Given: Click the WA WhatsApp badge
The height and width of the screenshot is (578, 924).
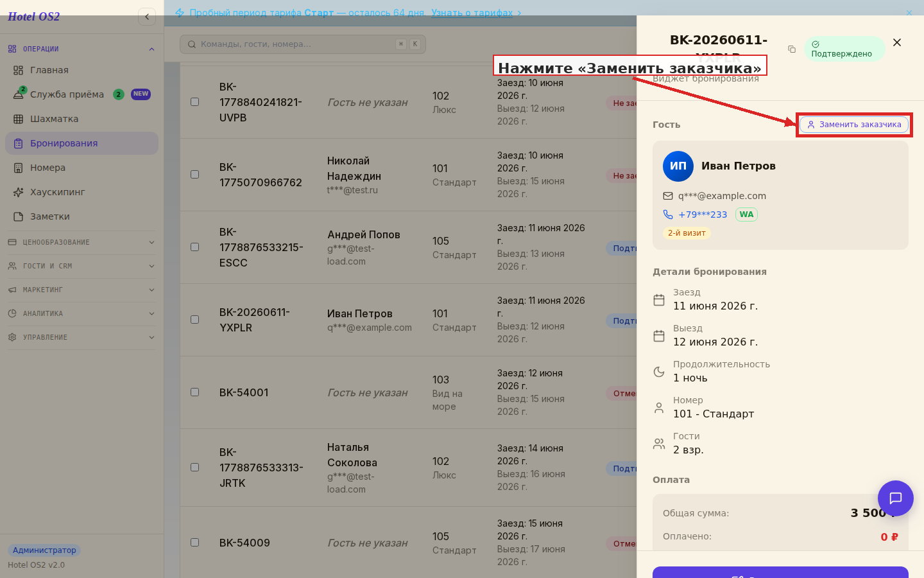Looking at the screenshot, I should tap(746, 215).
